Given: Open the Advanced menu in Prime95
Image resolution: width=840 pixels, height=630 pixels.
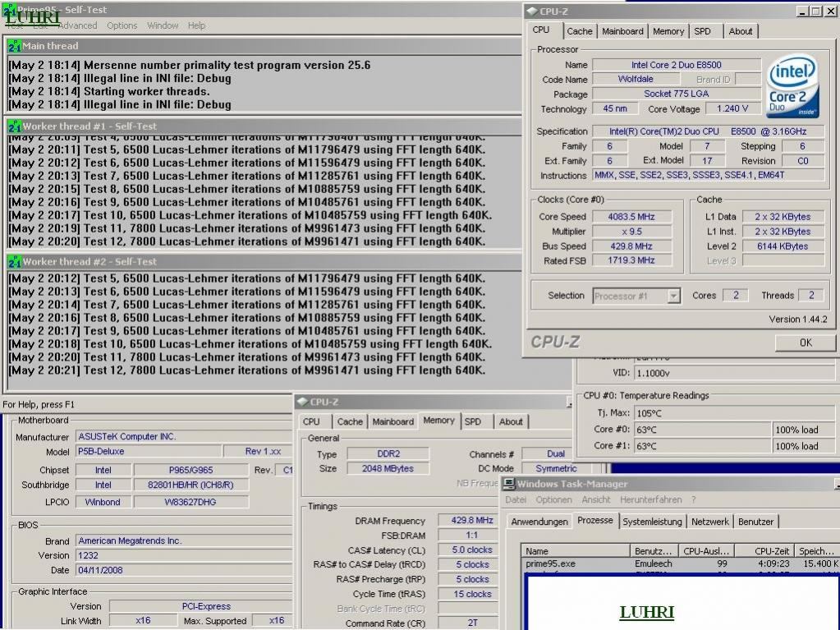Looking at the screenshot, I should (78, 25).
